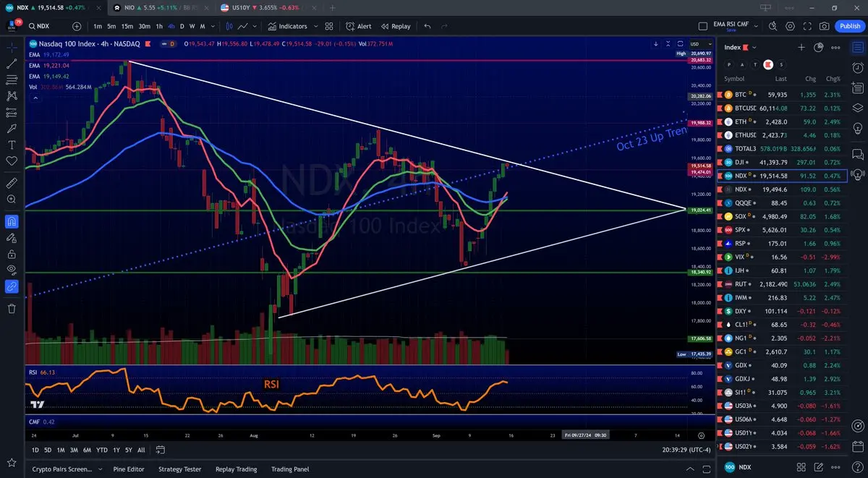The height and width of the screenshot is (478, 868).
Task: Switch to the NIO chart tab
Action: point(161,7)
